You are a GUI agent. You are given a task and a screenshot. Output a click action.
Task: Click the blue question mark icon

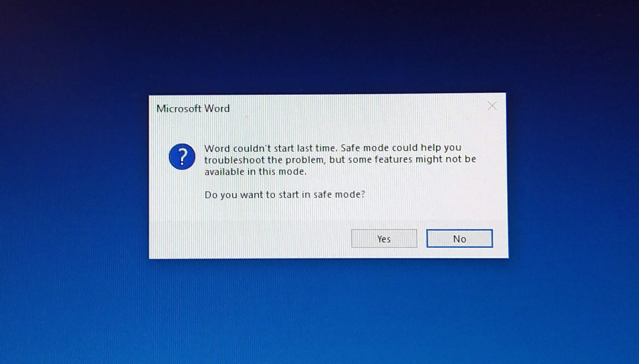pos(182,157)
